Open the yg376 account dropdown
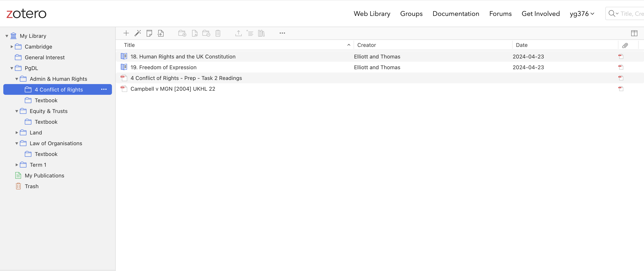 coord(582,13)
